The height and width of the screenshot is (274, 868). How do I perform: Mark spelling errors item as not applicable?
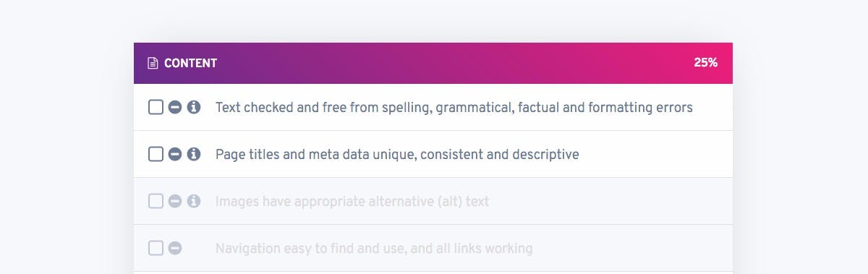pyautogui.click(x=175, y=107)
